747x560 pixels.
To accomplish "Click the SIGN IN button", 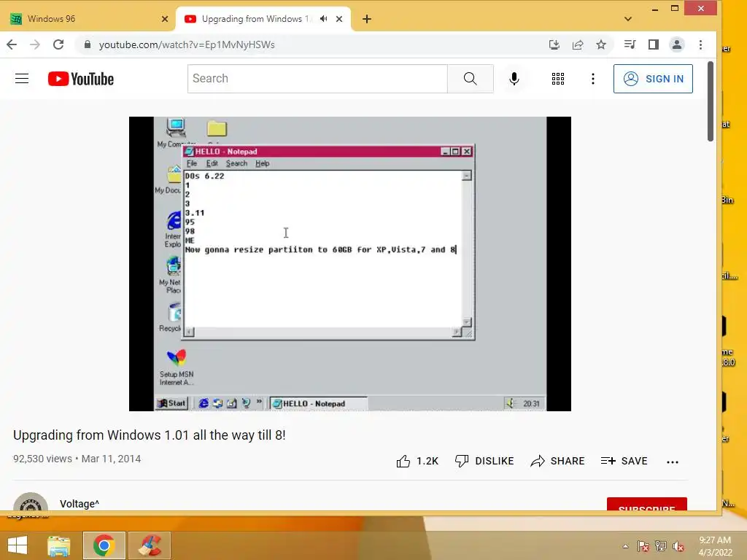I will pos(653,79).
